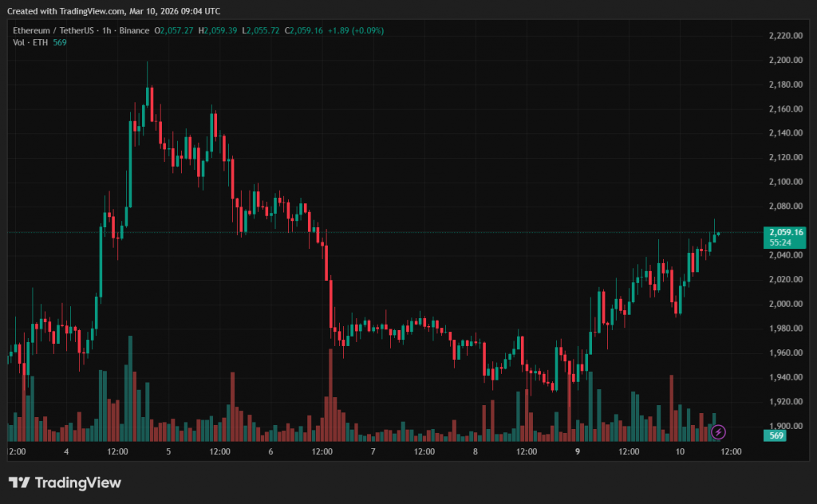This screenshot has height=504, width=817.
Task: Click the date label 7 on time axis
Action: tap(373, 451)
